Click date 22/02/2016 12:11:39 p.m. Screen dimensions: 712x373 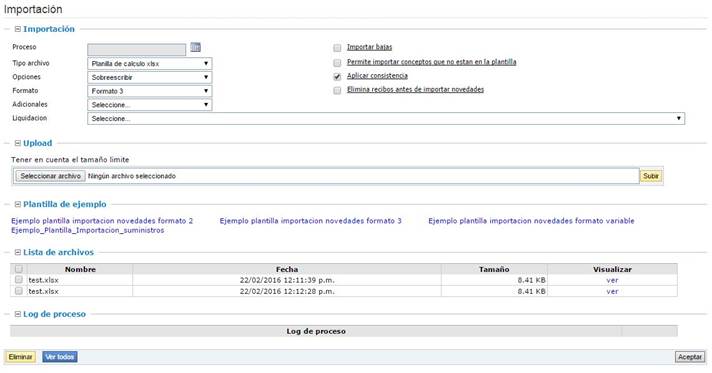click(287, 280)
